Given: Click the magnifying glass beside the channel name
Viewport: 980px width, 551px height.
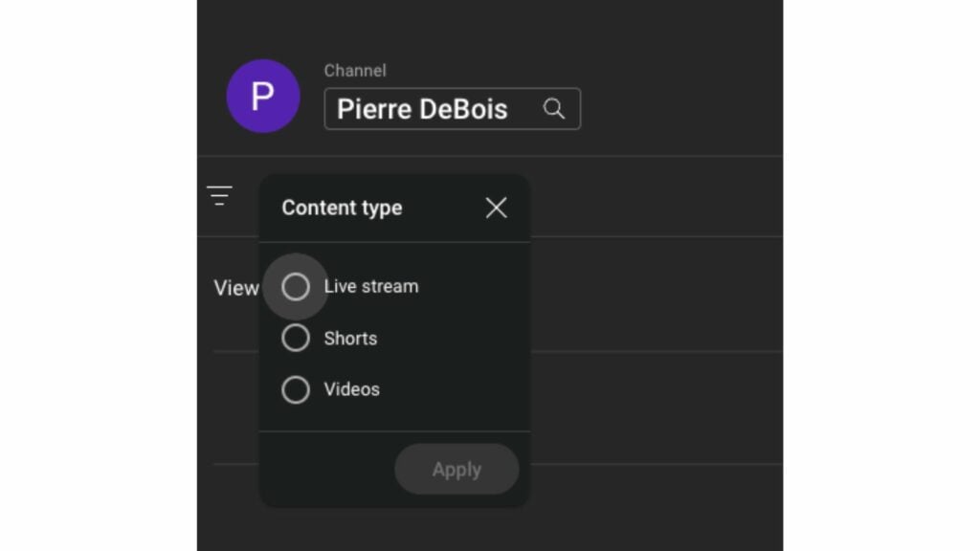Looking at the screenshot, I should 555,108.
